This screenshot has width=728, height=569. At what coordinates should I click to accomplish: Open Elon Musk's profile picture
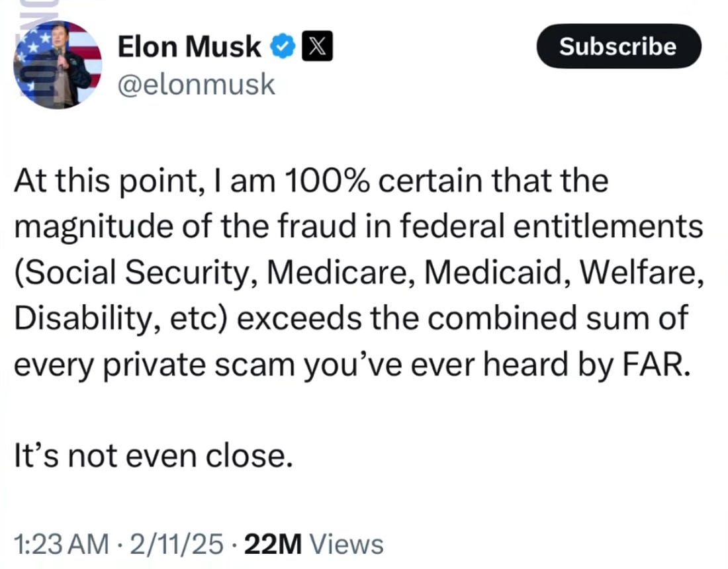coord(58,64)
